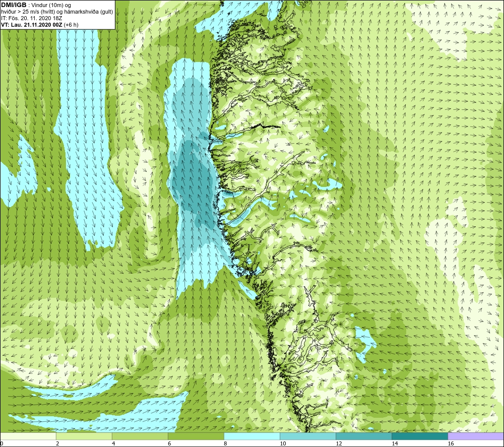Click the "(+6 h)" forecast offset text

71,25
